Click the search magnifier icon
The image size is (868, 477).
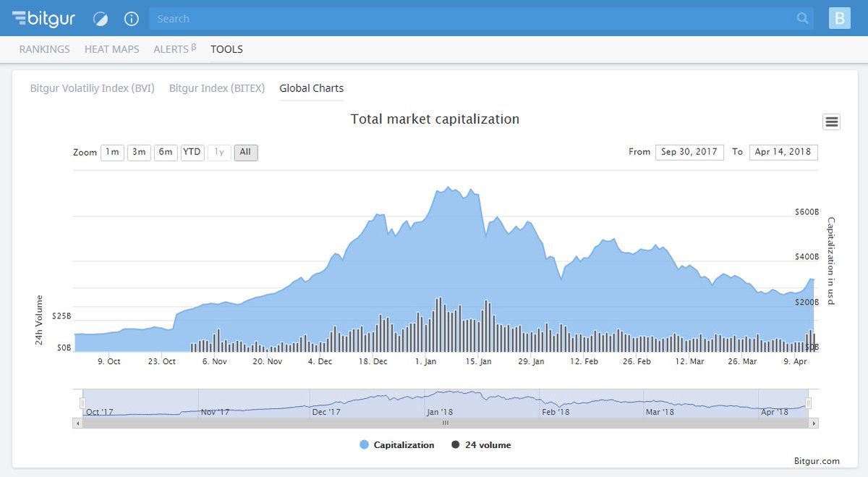pyautogui.click(x=803, y=18)
